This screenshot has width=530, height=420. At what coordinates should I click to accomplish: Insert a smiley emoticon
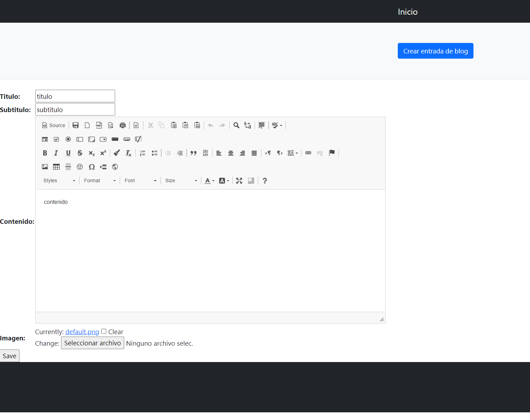point(80,167)
